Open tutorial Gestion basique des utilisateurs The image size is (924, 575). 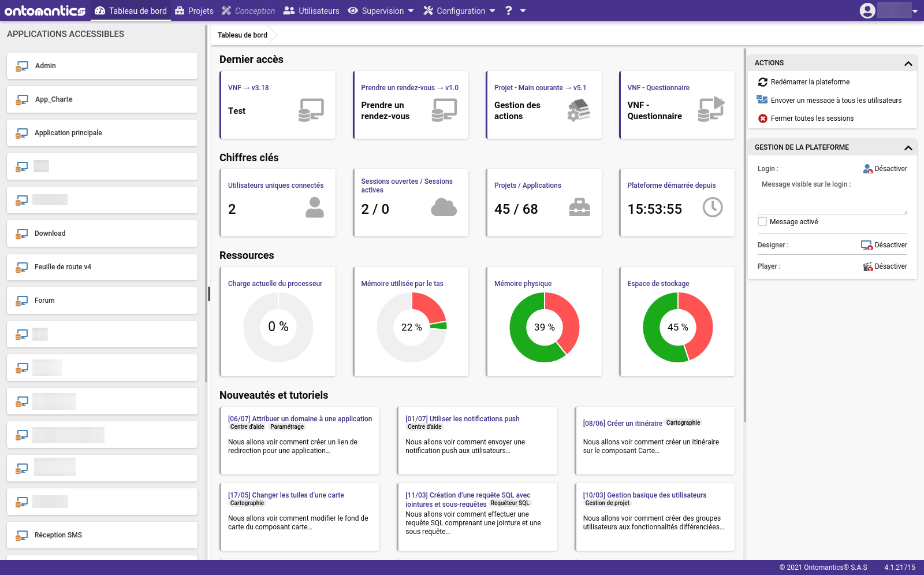point(644,495)
